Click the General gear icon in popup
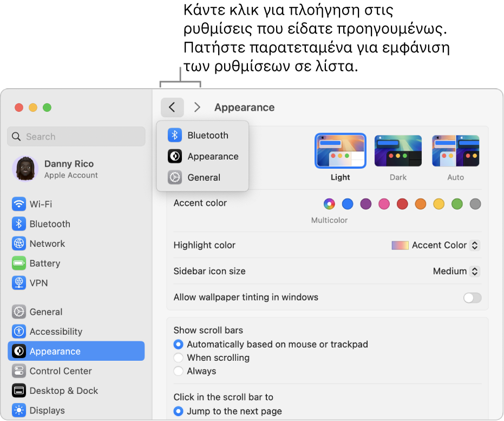 coord(175,178)
